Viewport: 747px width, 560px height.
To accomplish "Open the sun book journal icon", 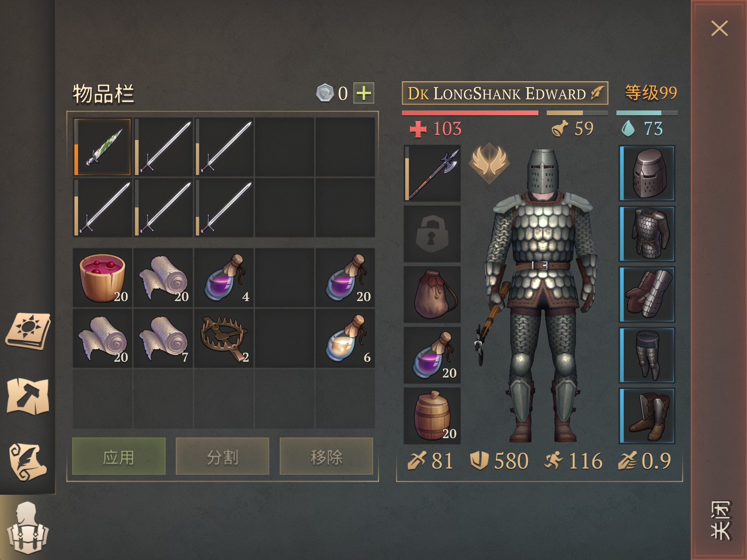I will click(x=28, y=331).
